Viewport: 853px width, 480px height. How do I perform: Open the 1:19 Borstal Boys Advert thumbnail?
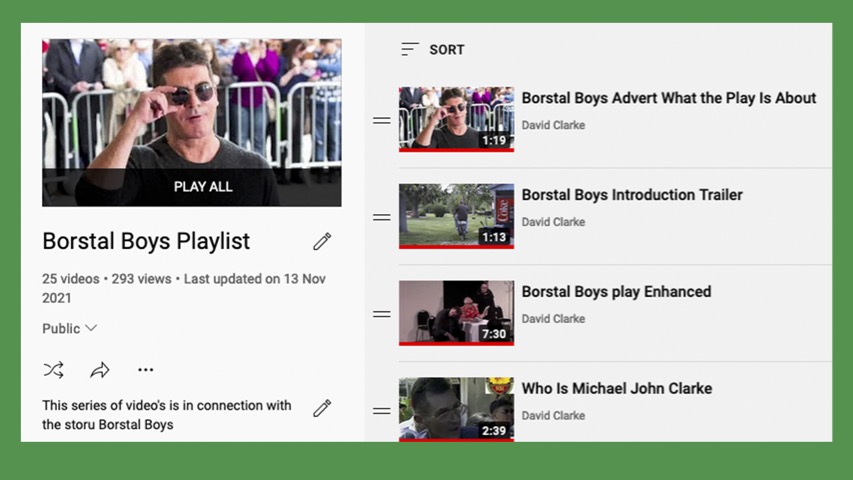[456, 119]
